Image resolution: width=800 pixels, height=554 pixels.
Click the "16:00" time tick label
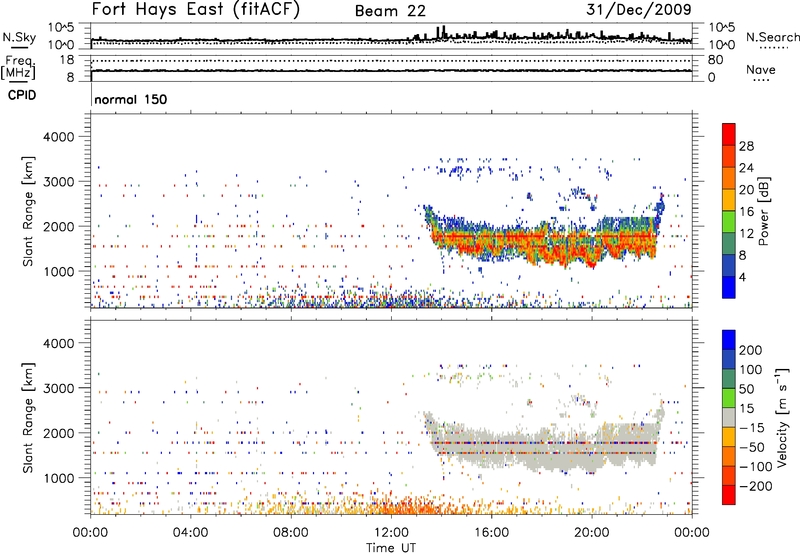tap(491, 533)
